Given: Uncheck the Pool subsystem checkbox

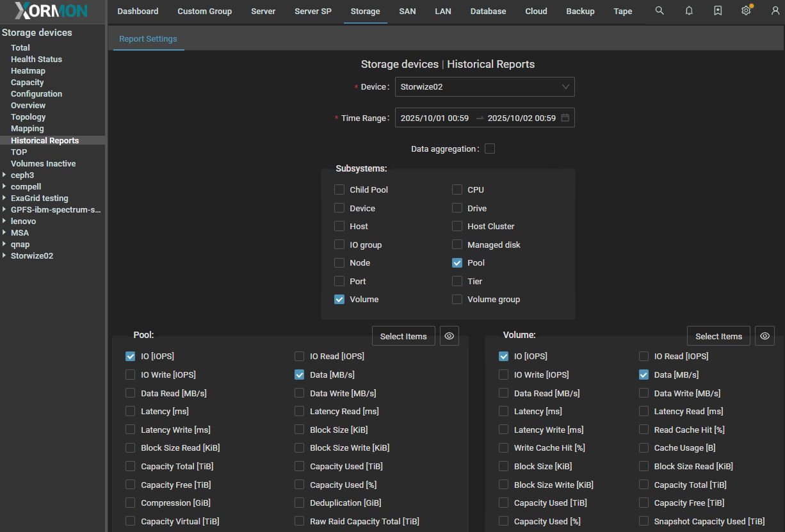Looking at the screenshot, I should 457,262.
